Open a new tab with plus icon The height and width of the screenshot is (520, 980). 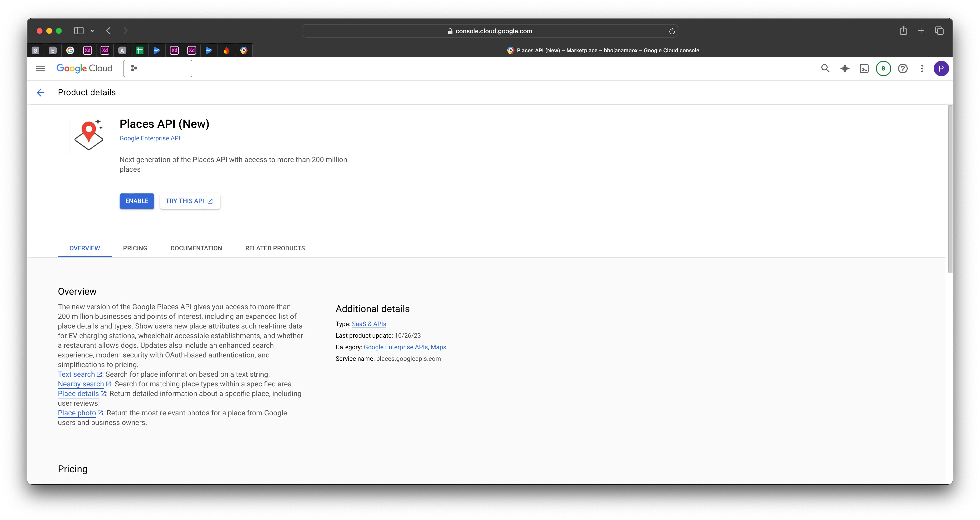(x=921, y=30)
